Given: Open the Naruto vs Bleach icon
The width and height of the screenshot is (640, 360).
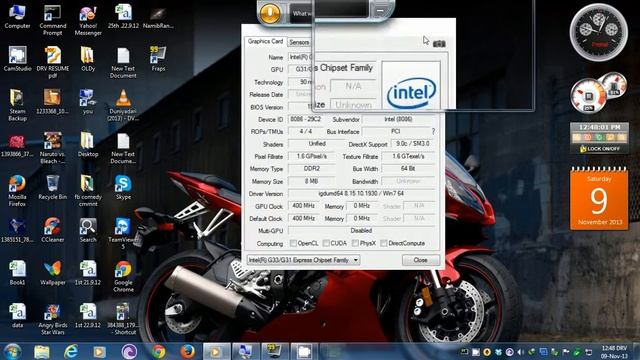Looking at the screenshot, I should [53, 148].
